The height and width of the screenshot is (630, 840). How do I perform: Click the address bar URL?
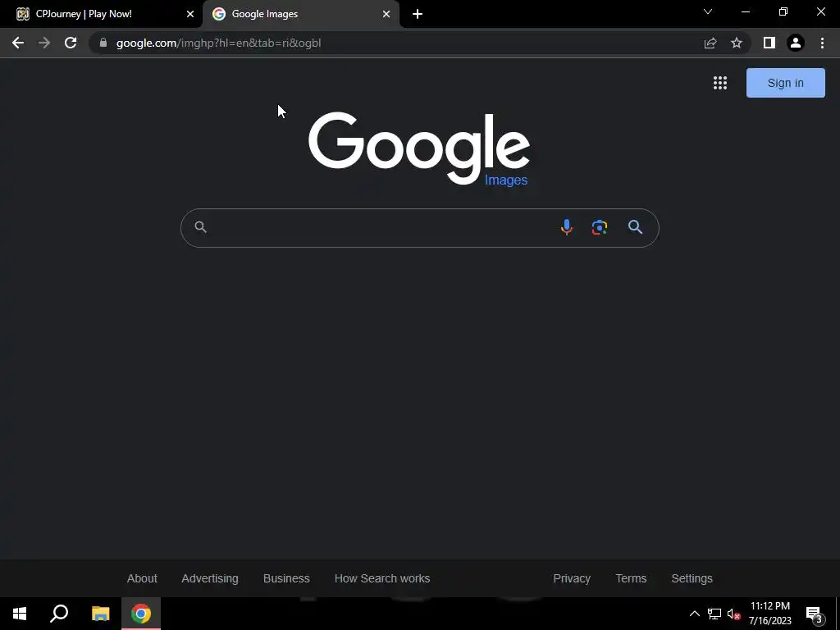click(x=218, y=43)
